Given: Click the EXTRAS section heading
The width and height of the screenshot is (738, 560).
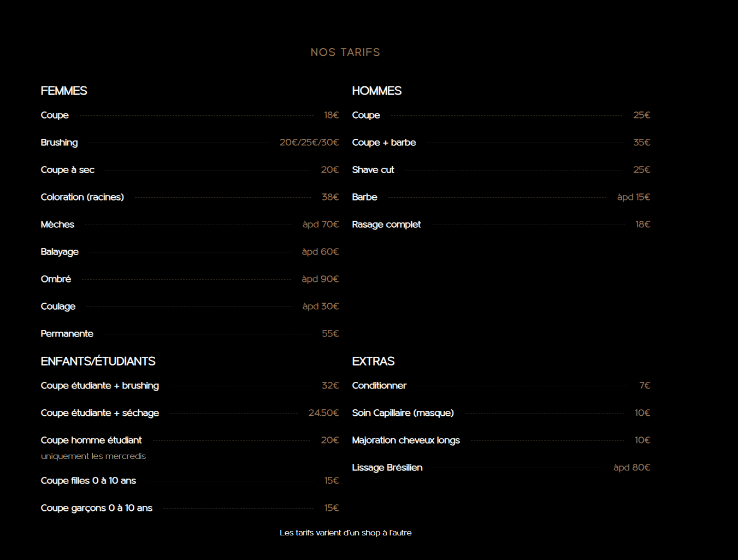Looking at the screenshot, I should click(x=373, y=361).
